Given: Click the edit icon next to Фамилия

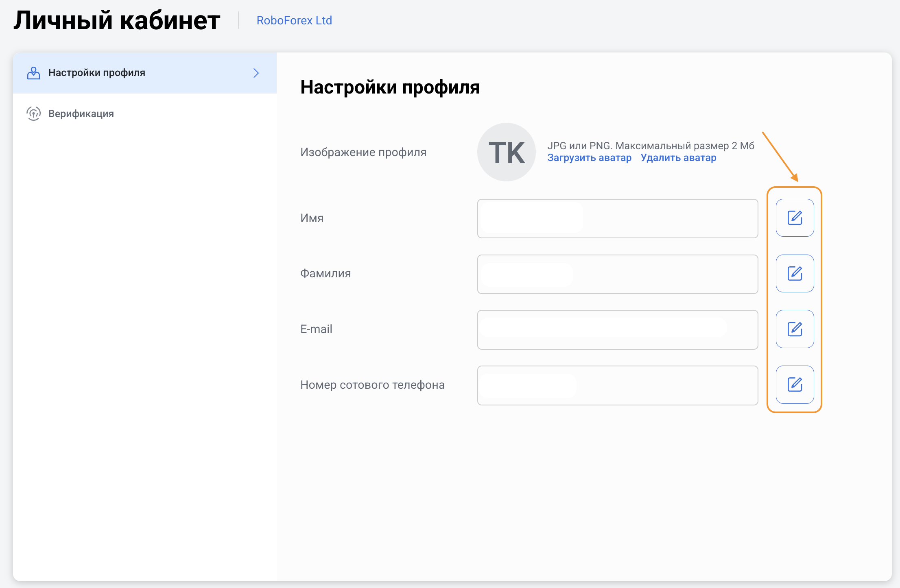Looking at the screenshot, I should click(x=795, y=274).
